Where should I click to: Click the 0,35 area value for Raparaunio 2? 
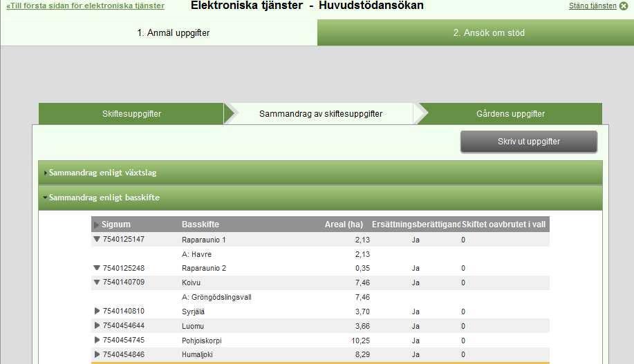tap(362, 268)
